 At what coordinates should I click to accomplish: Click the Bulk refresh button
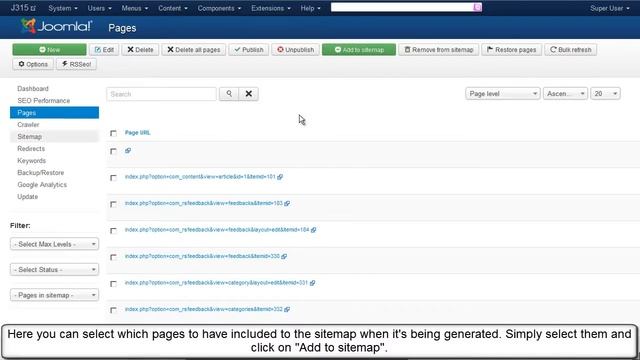(x=571, y=50)
